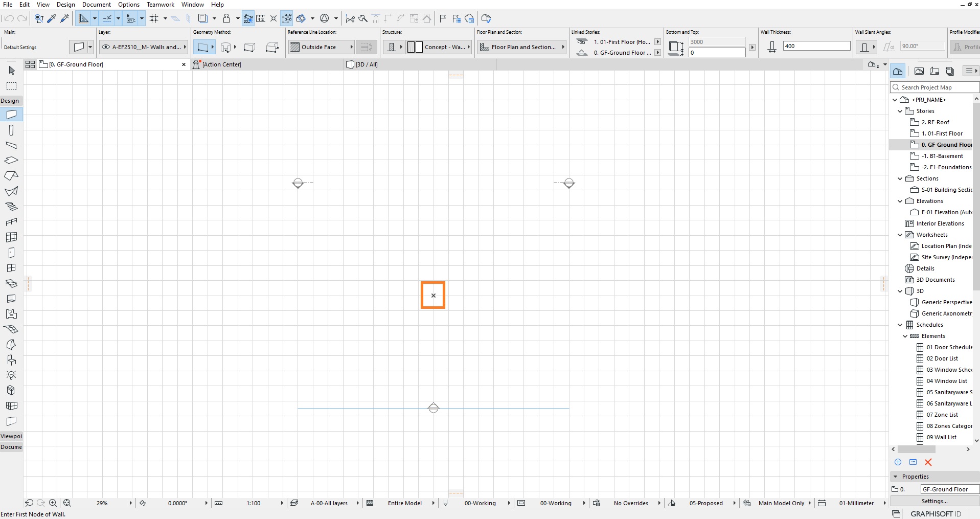Viewport: 980px width, 519px height.
Task: Select the Slab tool
Action: point(11,161)
